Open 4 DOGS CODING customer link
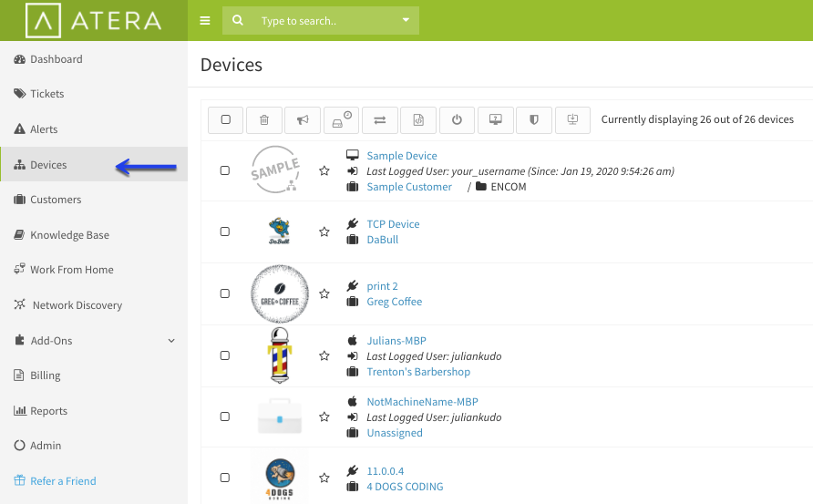This screenshot has width=813, height=504. pyautogui.click(x=405, y=487)
